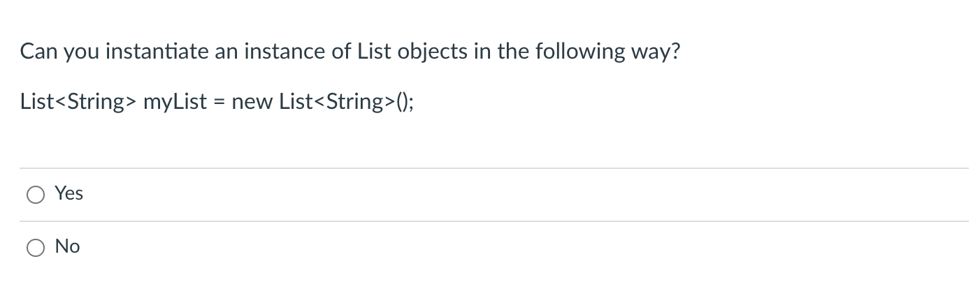Click the code line declaring myList

[x=217, y=103]
